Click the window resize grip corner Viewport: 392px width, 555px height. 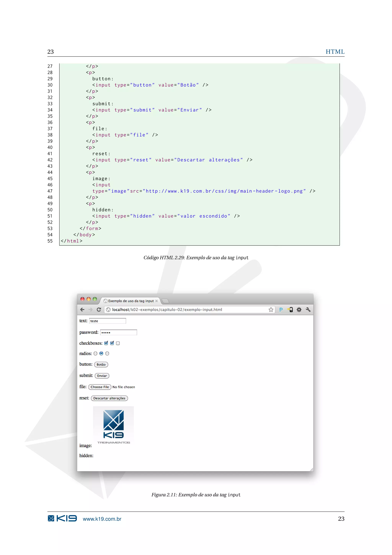311,469
